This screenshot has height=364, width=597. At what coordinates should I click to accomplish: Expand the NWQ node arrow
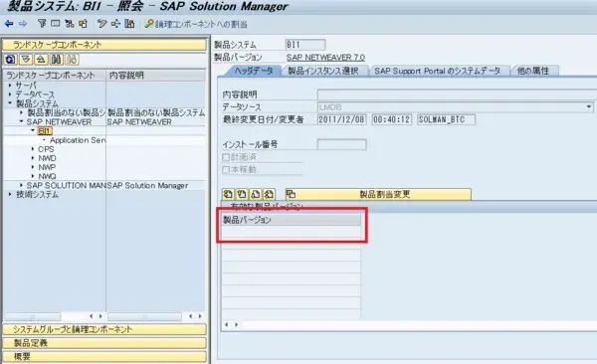[33, 176]
